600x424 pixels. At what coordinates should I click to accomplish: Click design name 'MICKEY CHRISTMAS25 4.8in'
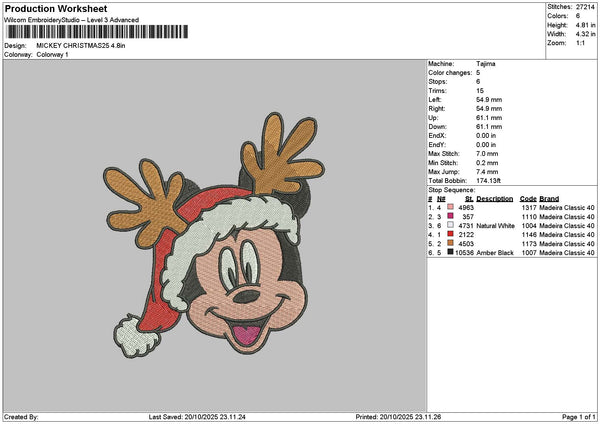click(81, 46)
